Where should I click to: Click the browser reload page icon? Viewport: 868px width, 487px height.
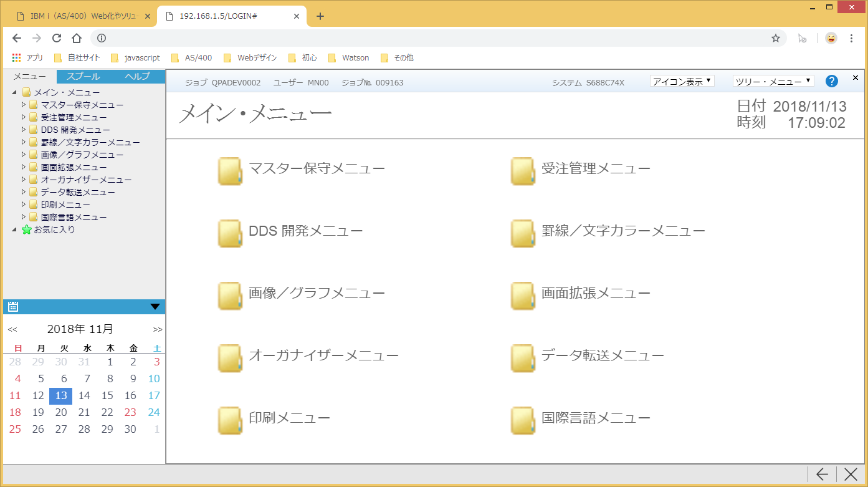56,38
